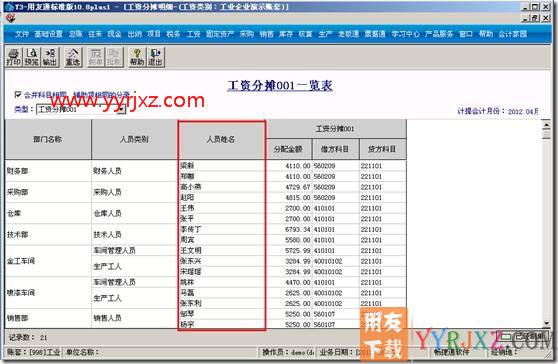Open the 帮助 menu in menu bar
The height and width of the screenshot is (364, 558).
[x=486, y=34]
